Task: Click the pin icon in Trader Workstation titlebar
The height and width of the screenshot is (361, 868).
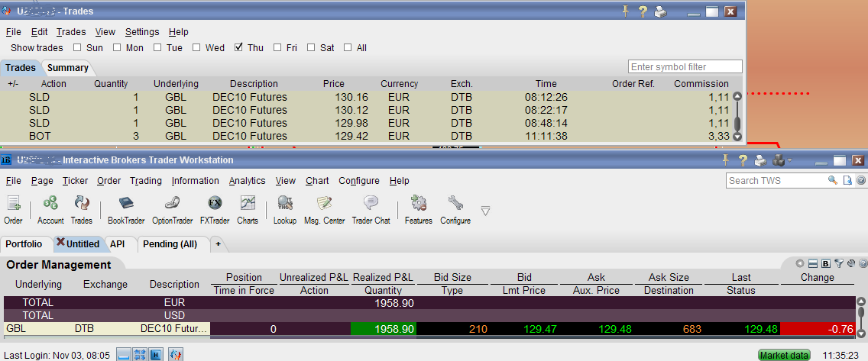Action: [727, 160]
